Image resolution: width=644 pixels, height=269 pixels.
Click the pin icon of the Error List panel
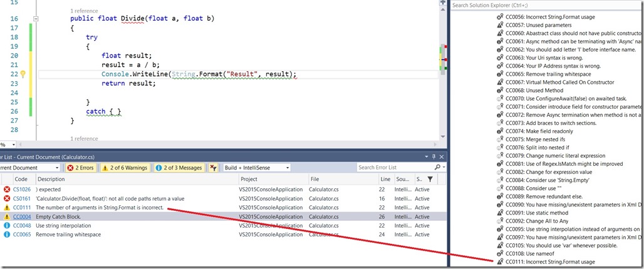click(434, 156)
